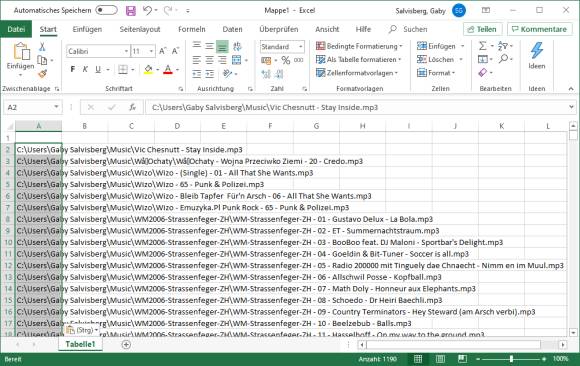Open the paste options (Strg) button
The image size is (580, 366).
coord(82,330)
